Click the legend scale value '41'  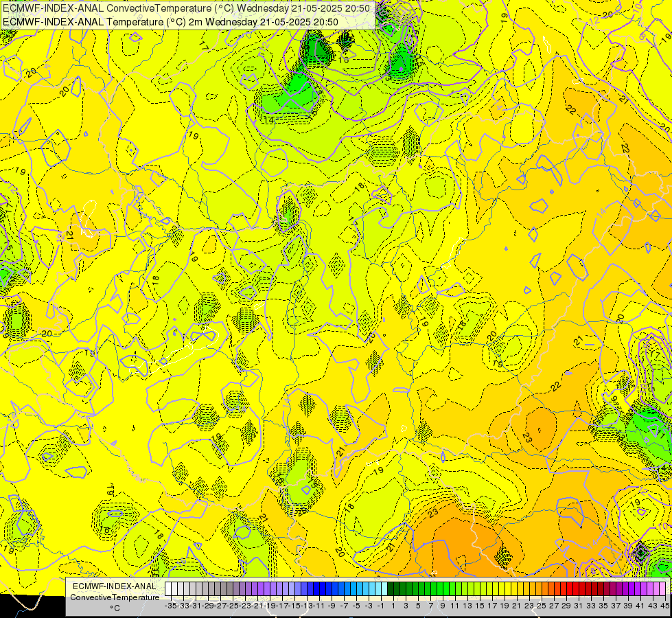pyautogui.click(x=640, y=606)
